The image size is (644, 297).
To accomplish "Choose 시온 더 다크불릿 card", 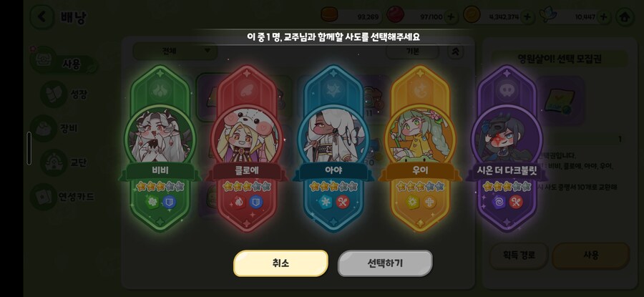I will [x=507, y=148].
